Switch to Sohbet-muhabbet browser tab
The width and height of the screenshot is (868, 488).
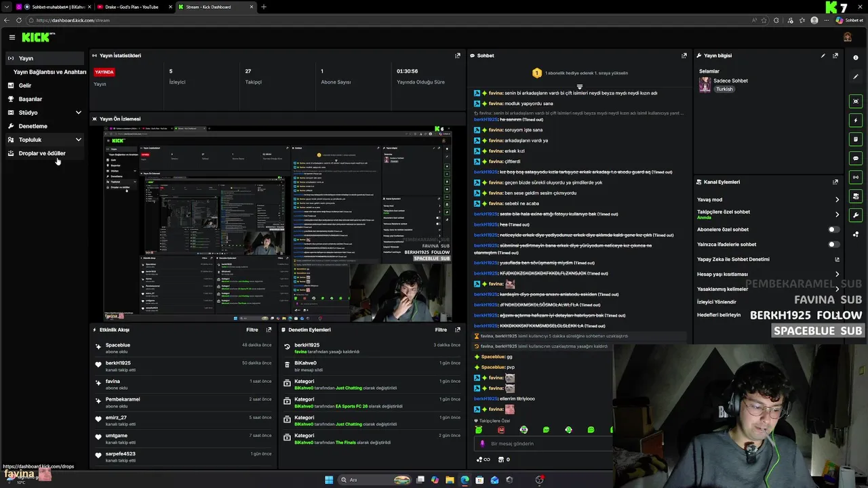(53, 7)
